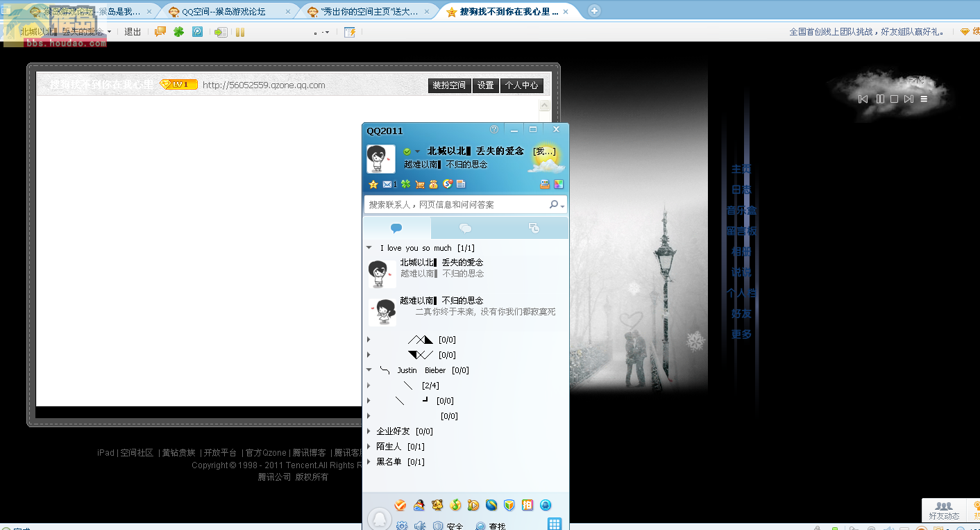Open the message box manager icon

(x=545, y=184)
